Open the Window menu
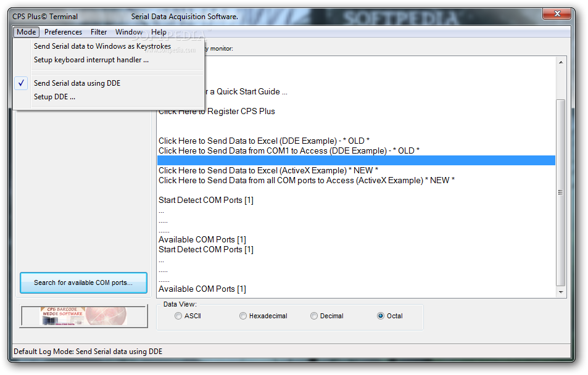Image resolution: width=588 pixels, height=375 pixels. coord(128,32)
